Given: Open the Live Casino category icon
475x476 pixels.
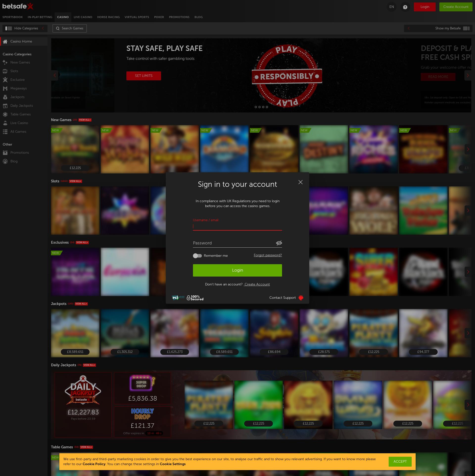Looking at the screenshot, I should tap(5, 123).
